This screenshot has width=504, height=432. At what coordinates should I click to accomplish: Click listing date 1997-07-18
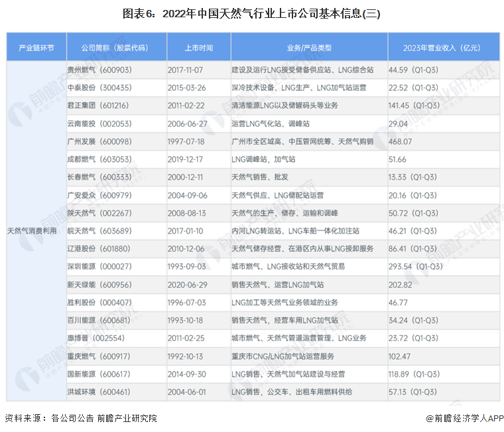[186, 141]
